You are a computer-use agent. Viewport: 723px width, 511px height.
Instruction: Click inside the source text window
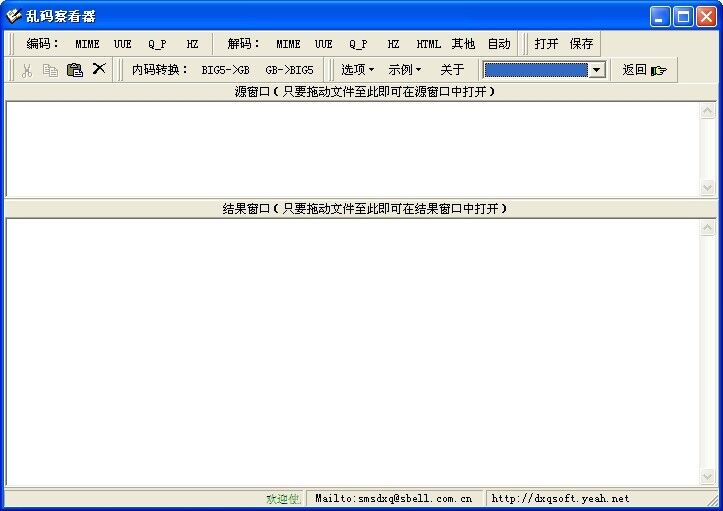click(x=353, y=149)
